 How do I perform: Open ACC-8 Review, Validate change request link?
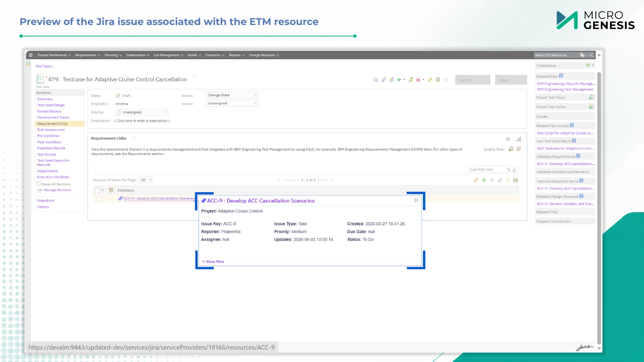click(565, 204)
